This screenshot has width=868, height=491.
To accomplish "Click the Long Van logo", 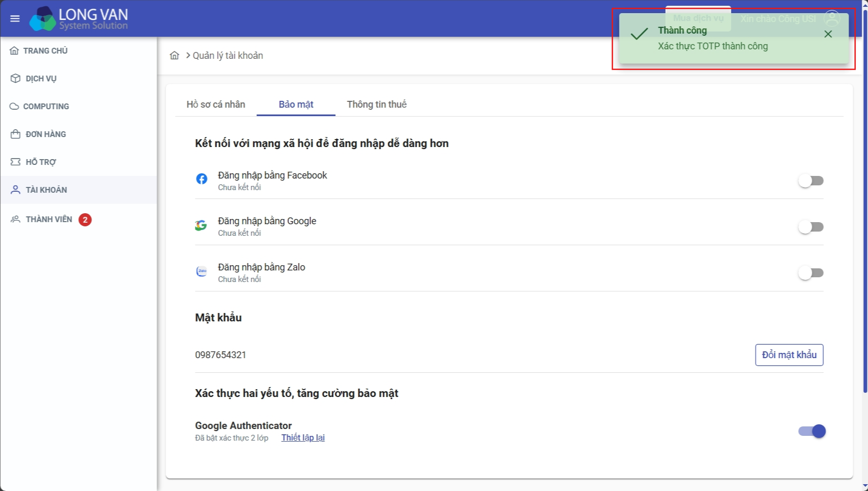I will (79, 18).
